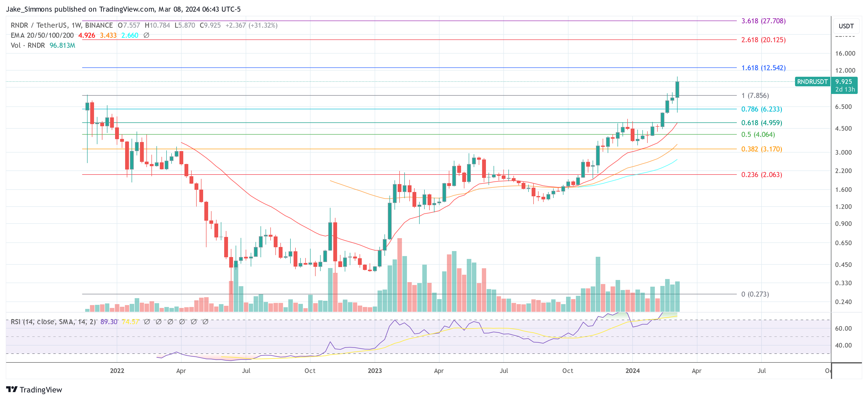This screenshot has width=868, height=400.
Task: Click the EMA 100 value 2.660
Action: point(130,35)
